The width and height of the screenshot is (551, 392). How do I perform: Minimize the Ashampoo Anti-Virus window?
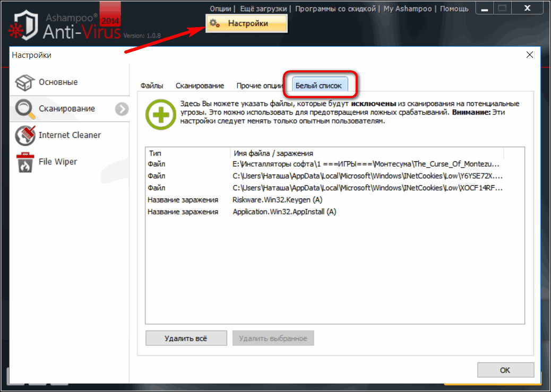coord(485,8)
